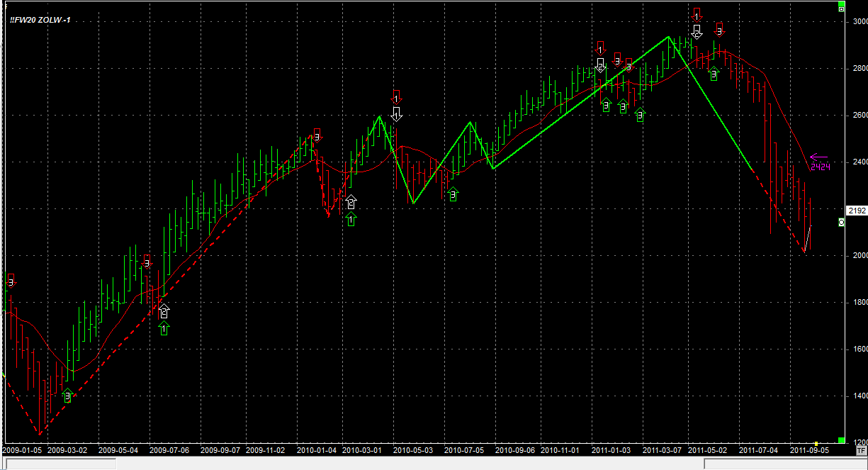Click the 2011-09-05 date on time axis
Screen dimensions: 868x470
point(808,450)
